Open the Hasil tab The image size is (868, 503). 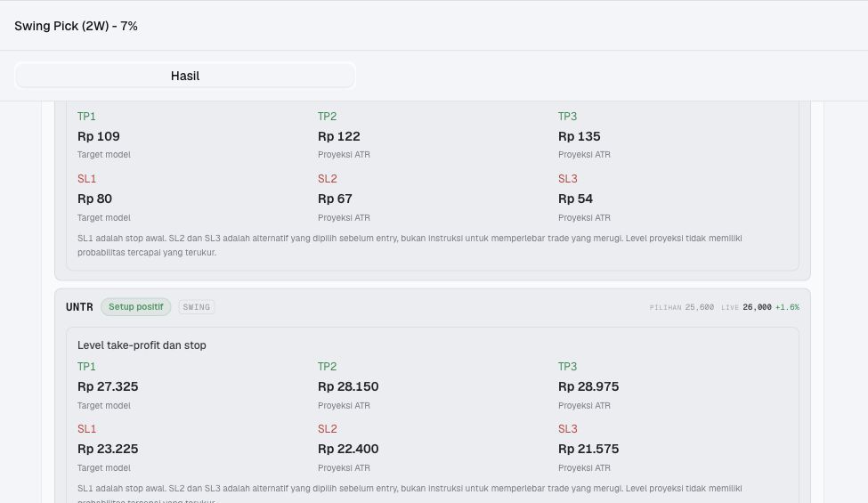pyautogui.click(x=185, y=76)
